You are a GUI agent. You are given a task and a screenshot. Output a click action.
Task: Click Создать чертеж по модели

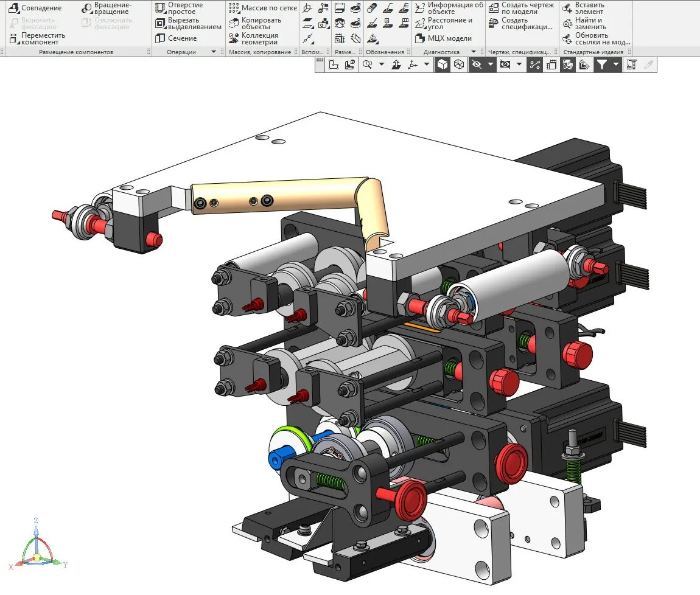click(522, 8)
